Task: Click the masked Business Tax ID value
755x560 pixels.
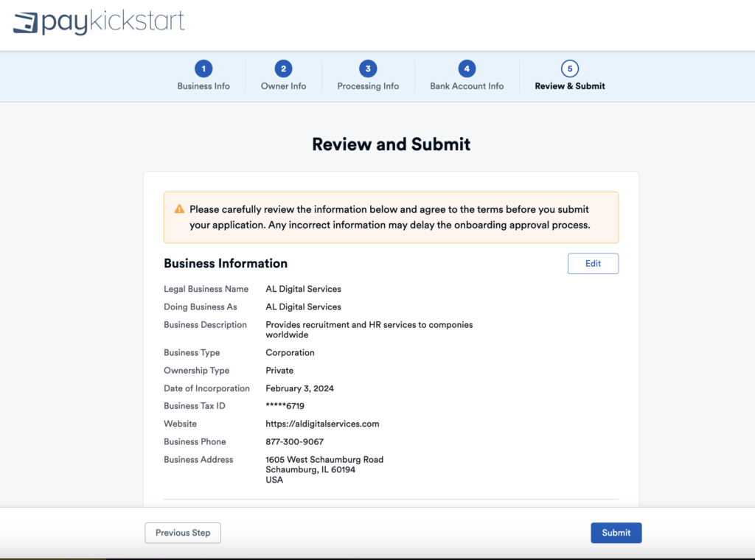Action: (x=285, y=406)
